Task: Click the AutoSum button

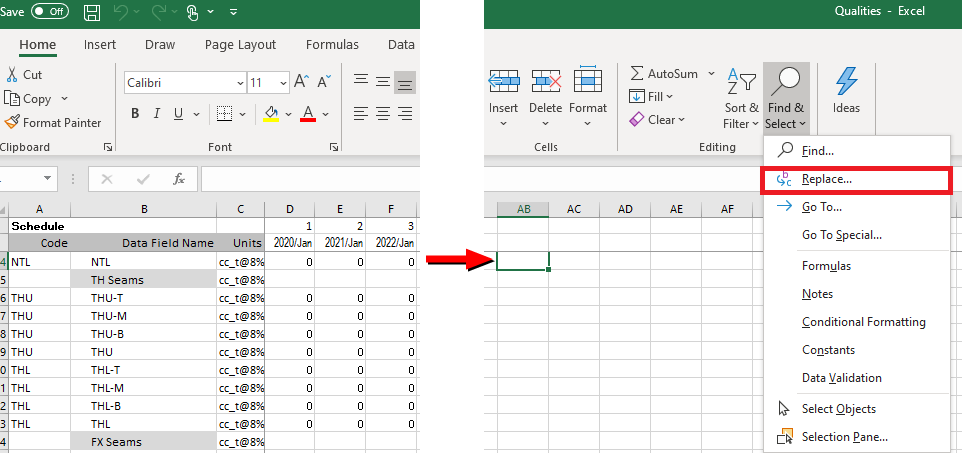Action: 664,74
